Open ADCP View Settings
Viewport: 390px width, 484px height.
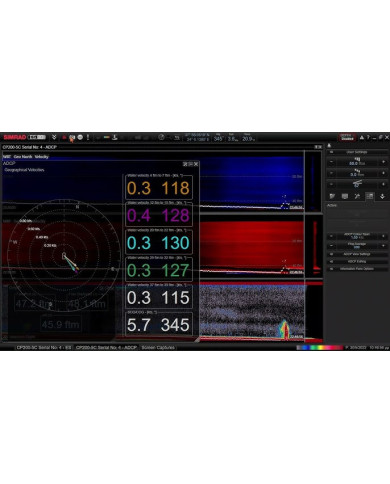click(357, 254)
